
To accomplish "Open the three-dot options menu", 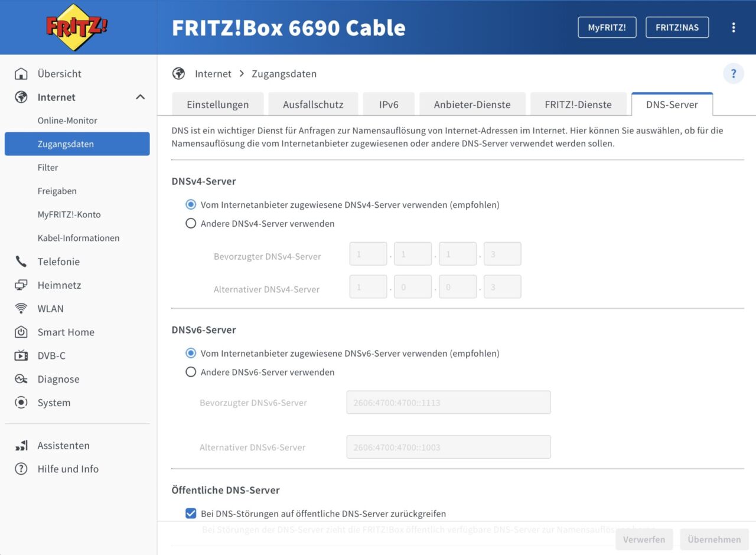I will [734, 27].
